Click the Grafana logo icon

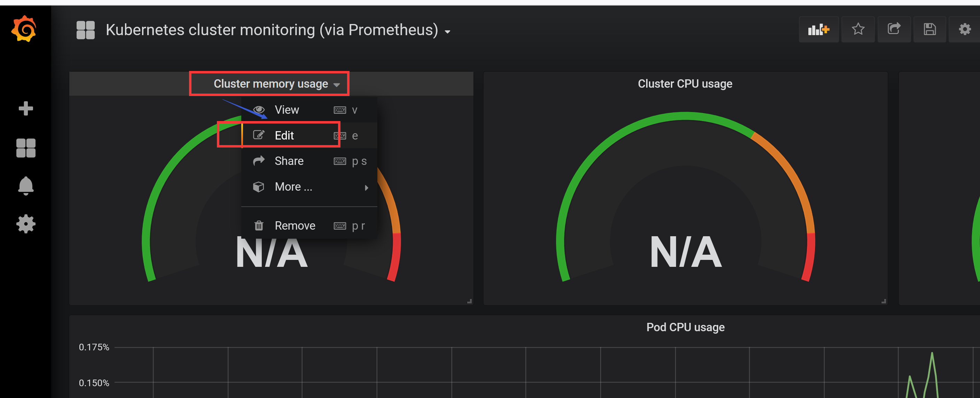(24, 29)
